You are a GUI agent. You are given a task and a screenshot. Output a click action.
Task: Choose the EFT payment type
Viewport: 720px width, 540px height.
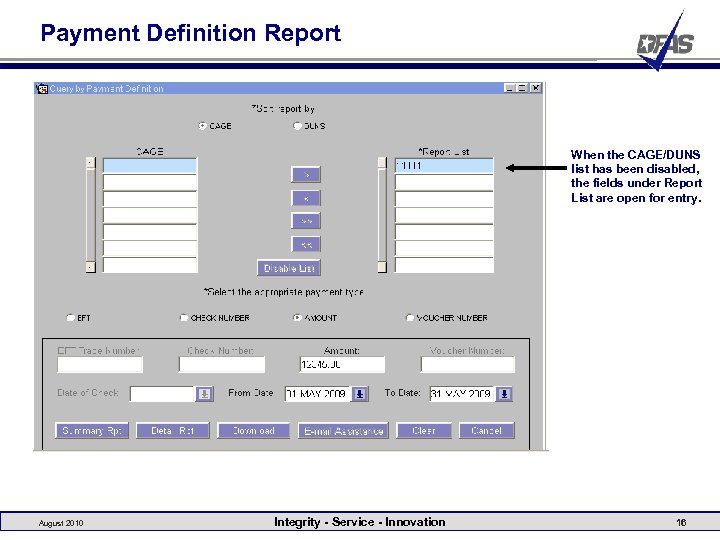[x=70, y=317]
